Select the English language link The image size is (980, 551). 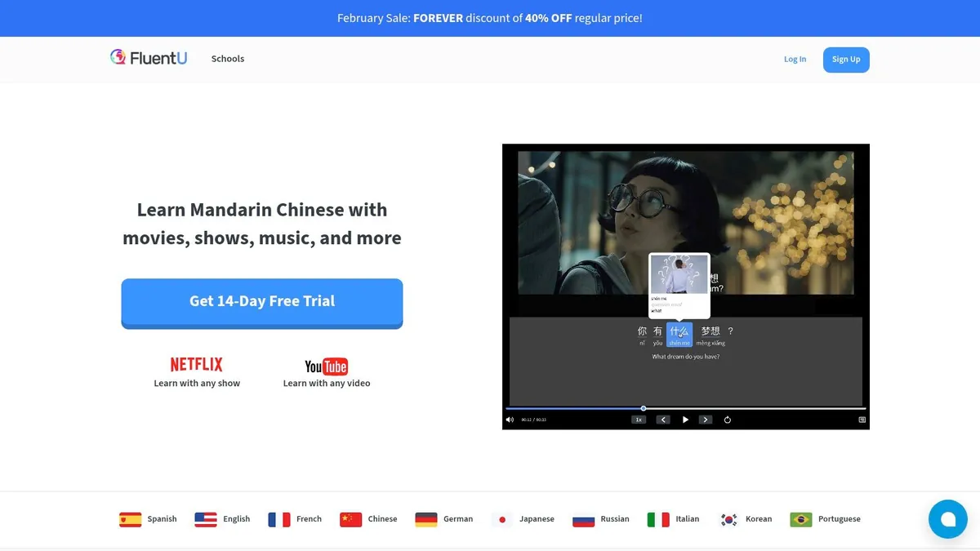pos(237,519)
